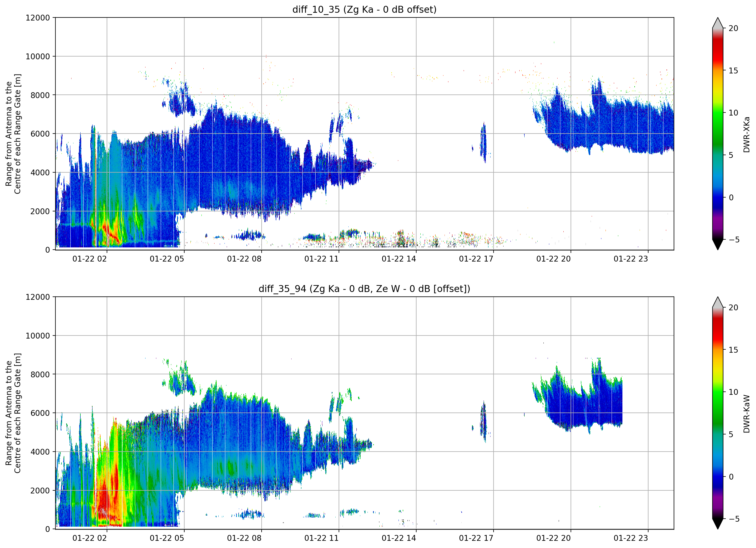Click the bottom plot y-axis tick 4000
Image resolution: width=756 pixels, height=548 pixels.
(x=40, y=452)
